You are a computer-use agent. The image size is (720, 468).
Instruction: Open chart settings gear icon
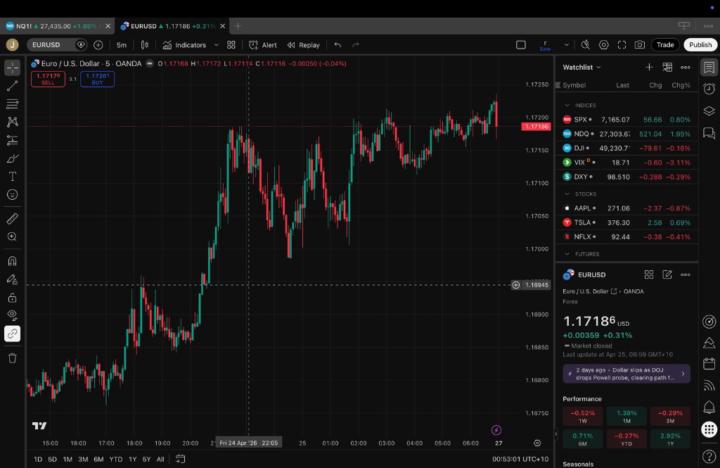603,45
